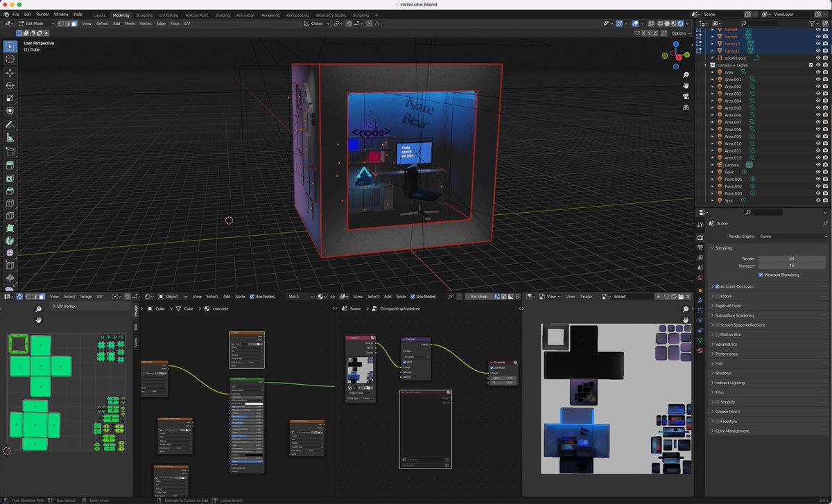Open the Render properties tab icon
Screen dimensions: 832x504
tap(700, 238)
